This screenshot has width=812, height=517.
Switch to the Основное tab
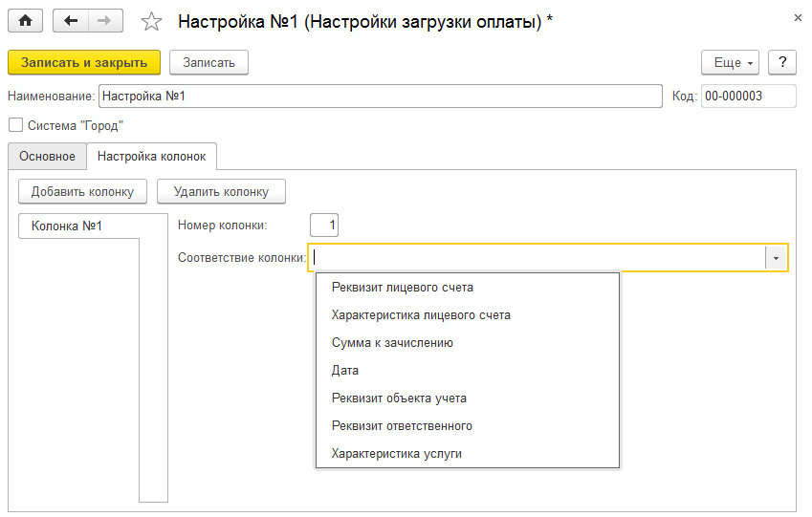point(47,157)
